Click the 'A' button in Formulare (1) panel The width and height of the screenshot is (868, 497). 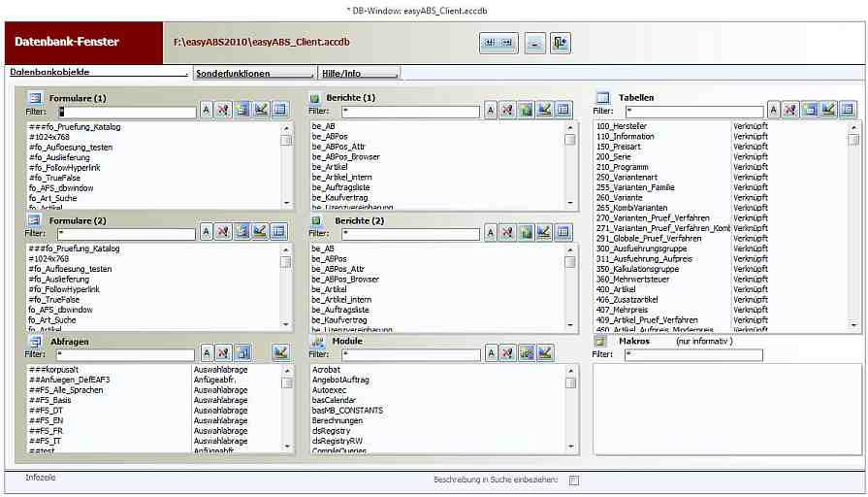point(207,111)
